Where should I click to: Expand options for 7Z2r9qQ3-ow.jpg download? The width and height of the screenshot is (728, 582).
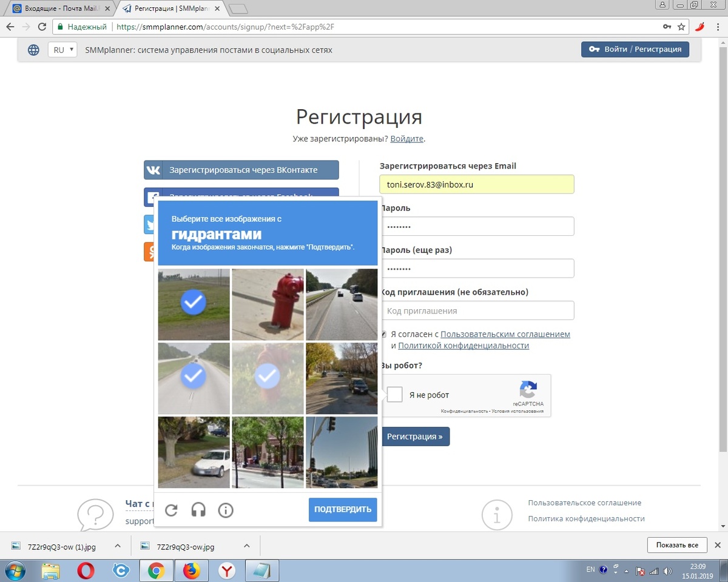click(x=247, y=546)
